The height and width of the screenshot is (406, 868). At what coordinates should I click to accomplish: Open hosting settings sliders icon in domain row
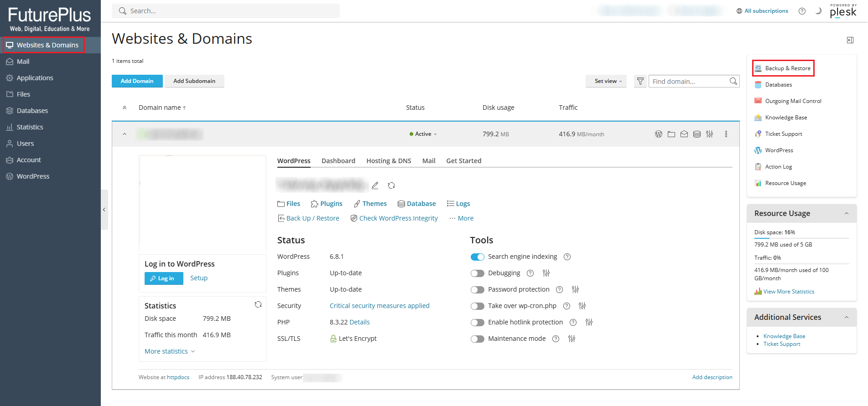coord(710,134)
